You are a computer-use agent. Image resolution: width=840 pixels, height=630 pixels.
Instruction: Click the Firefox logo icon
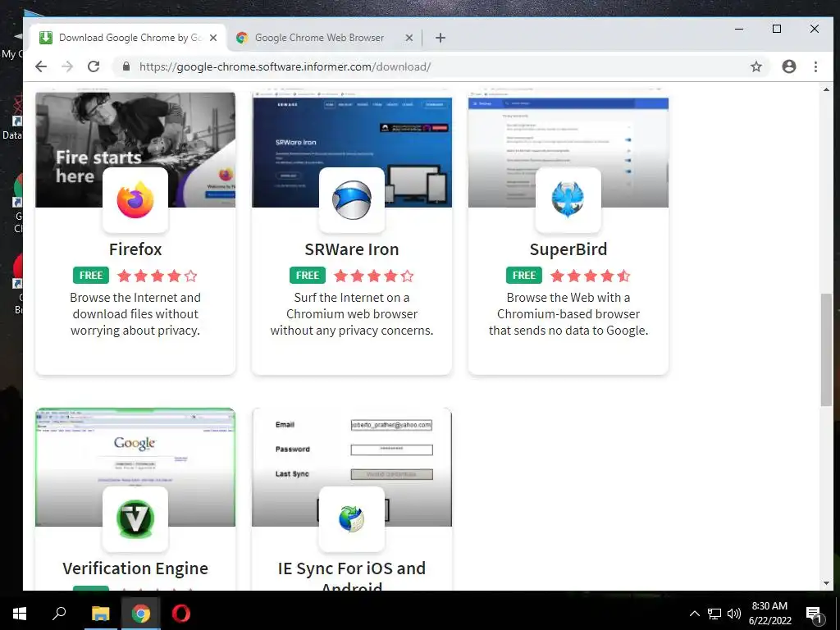tap(135, 200)
